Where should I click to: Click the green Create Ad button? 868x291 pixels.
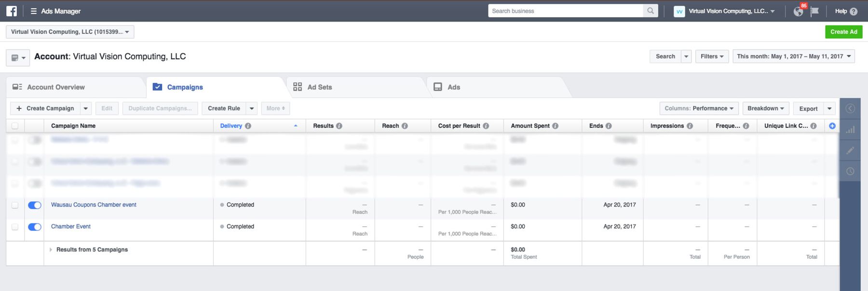click(x=843, y=32)
